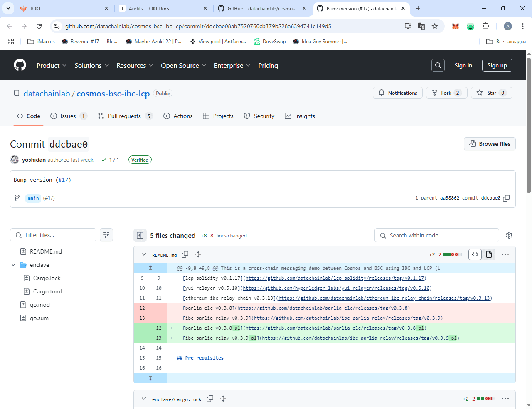
Task: Switch to TOKI browser tab
Action: click(64, 8)
